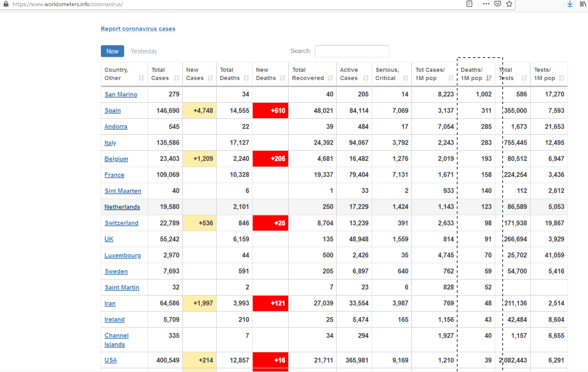Select the Now tab

113,51
